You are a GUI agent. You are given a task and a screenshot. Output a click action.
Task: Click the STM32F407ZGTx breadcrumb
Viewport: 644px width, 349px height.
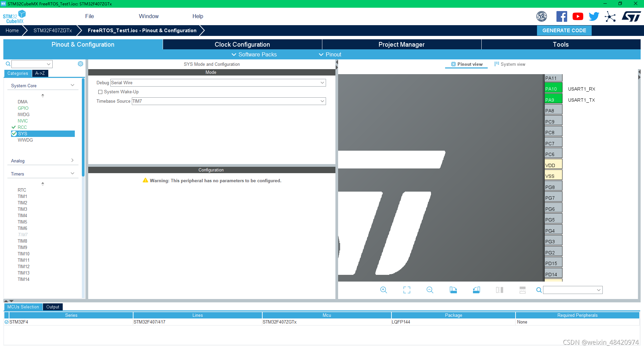[53, 30]
